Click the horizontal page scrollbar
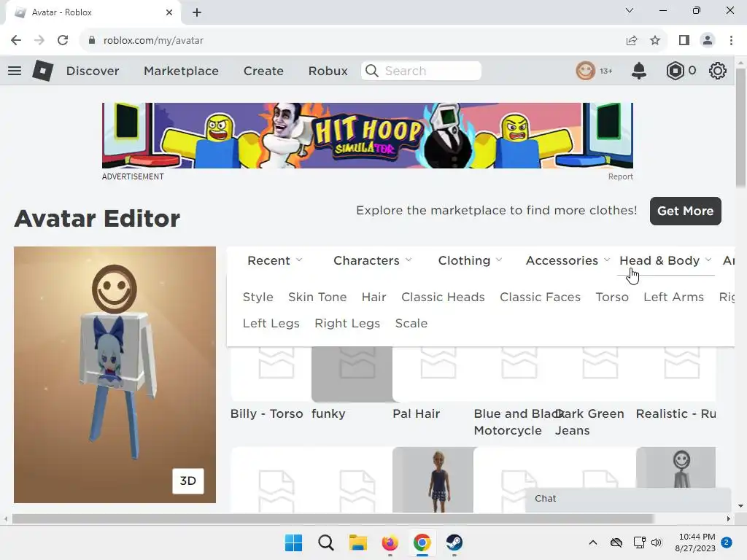The image size is (747, 560). pyautogui.click(x=333, y=518)
